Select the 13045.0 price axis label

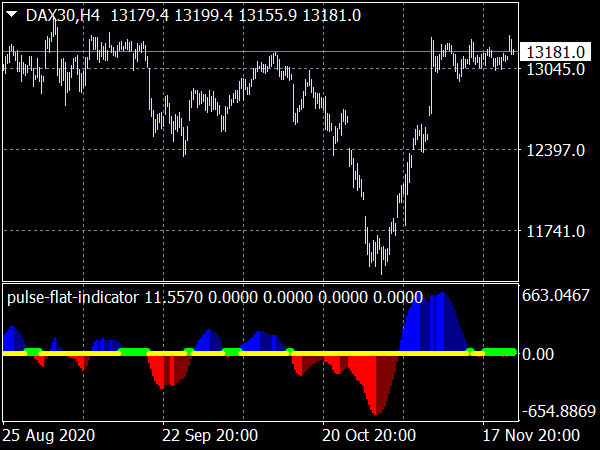pyautogui.click(x=556, y=70)
